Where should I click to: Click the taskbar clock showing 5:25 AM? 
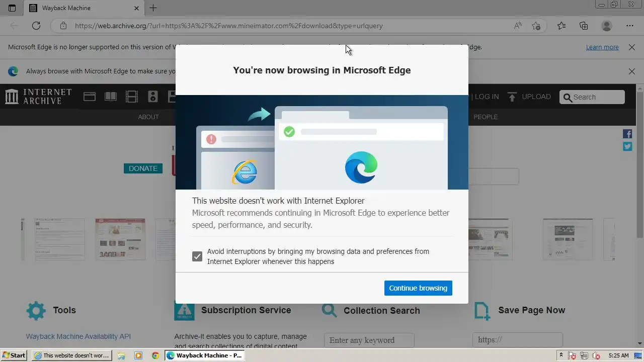click(619, 355)
